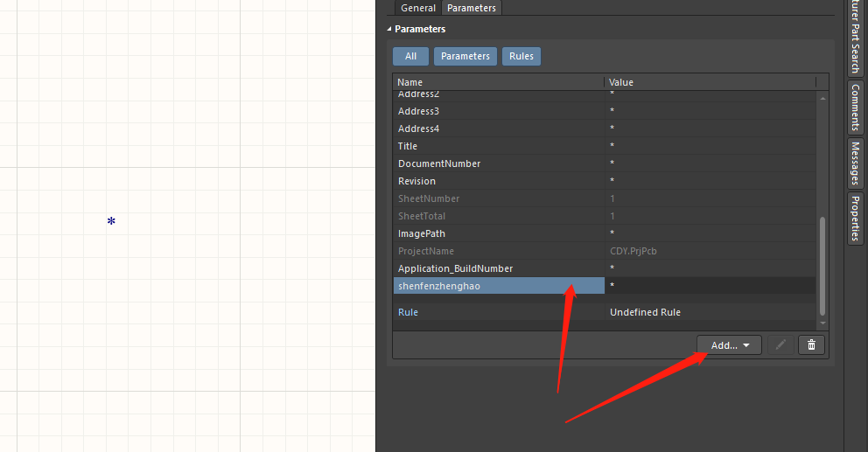Select the Address4 parameter row
This screenshot has height=452, width=868.
point(605,129)
